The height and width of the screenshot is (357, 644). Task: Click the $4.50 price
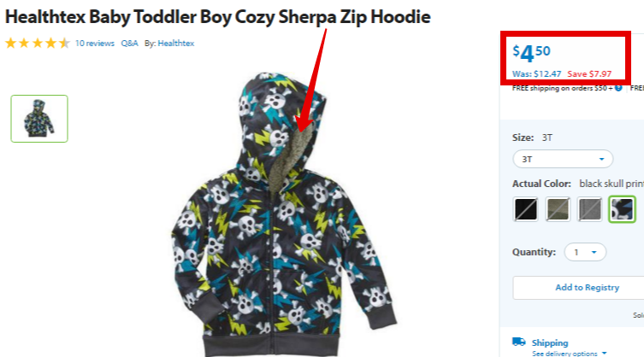tap(531, 53)
